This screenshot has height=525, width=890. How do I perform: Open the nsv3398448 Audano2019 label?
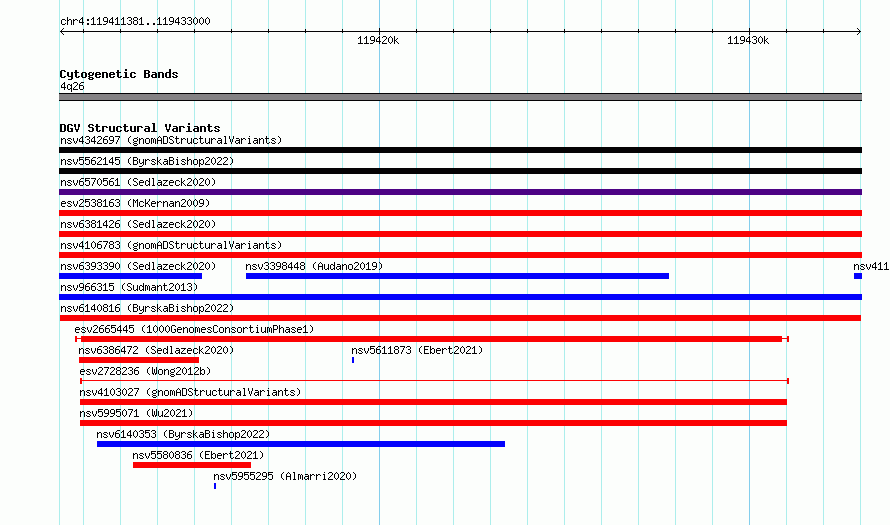tap(314, 266)
